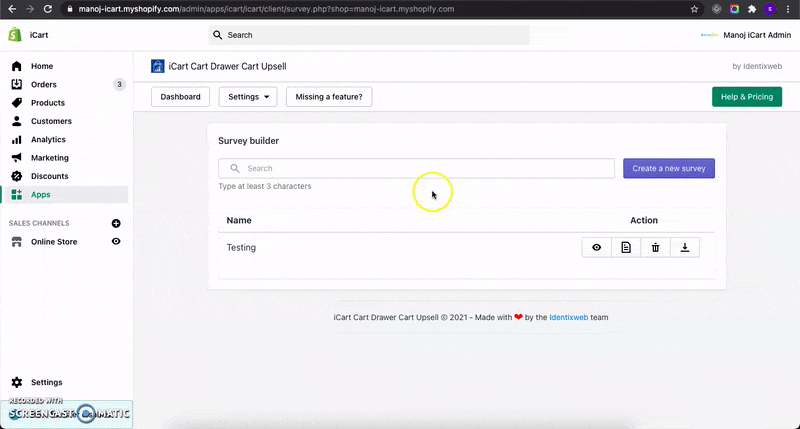Click the Action column header
The width and height of the screenshot is (800, 429).
click(644, 220)
